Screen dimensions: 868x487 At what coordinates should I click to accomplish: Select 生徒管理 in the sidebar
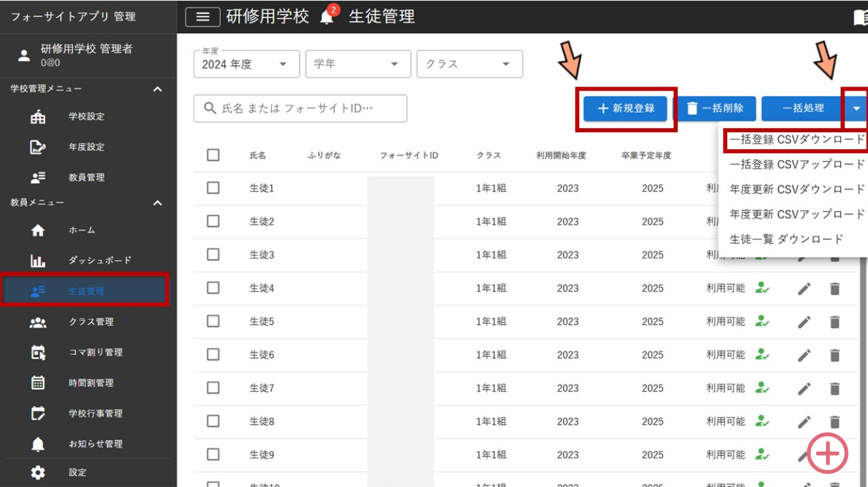[85, 291]
